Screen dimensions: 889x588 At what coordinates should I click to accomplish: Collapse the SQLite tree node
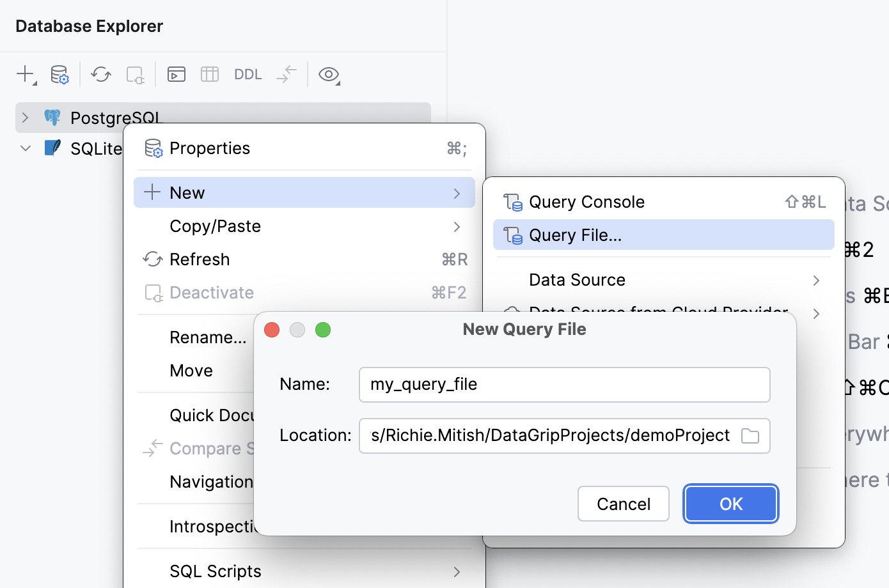pos(25,147)
